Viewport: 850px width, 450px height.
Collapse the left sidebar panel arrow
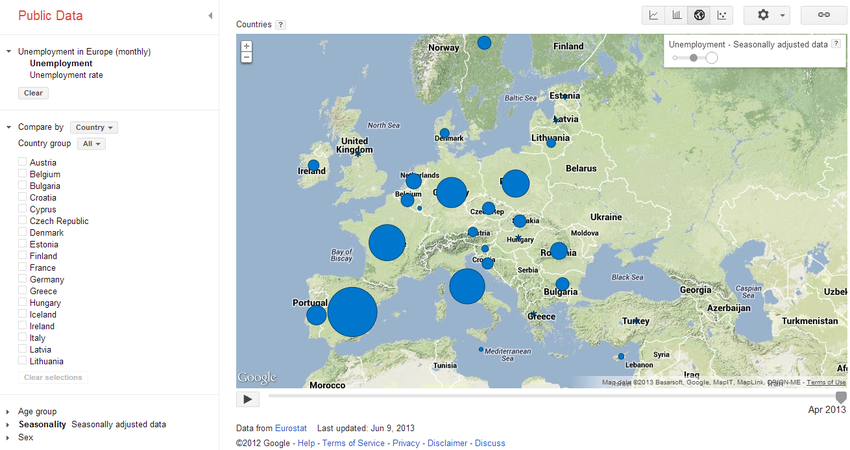210,16
